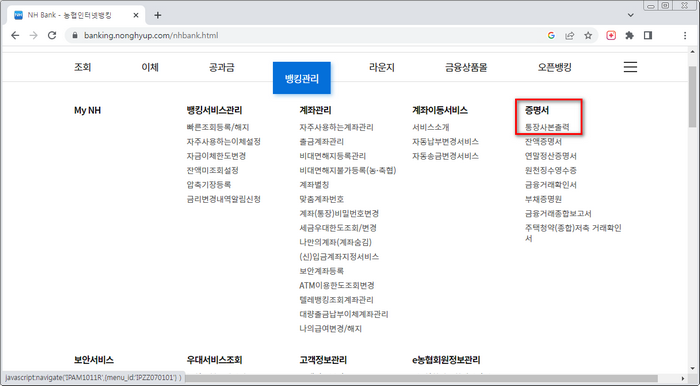The width and height of the screenshot is (700, 386).
Task: Open 금융거래종합보고서 link
Action: pyautogui.click(x=558, y=213)
